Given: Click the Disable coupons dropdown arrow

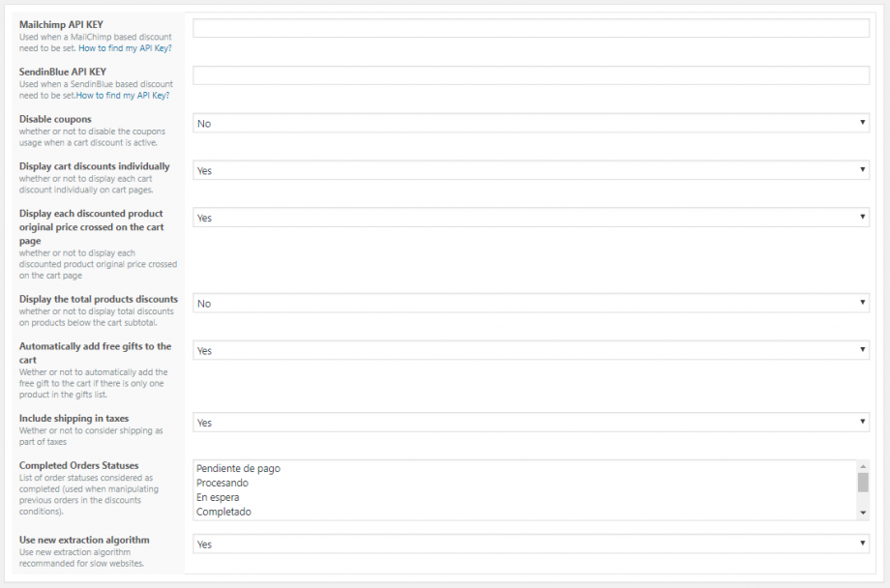Looking at the screenshot, I should tap(862, 123).
